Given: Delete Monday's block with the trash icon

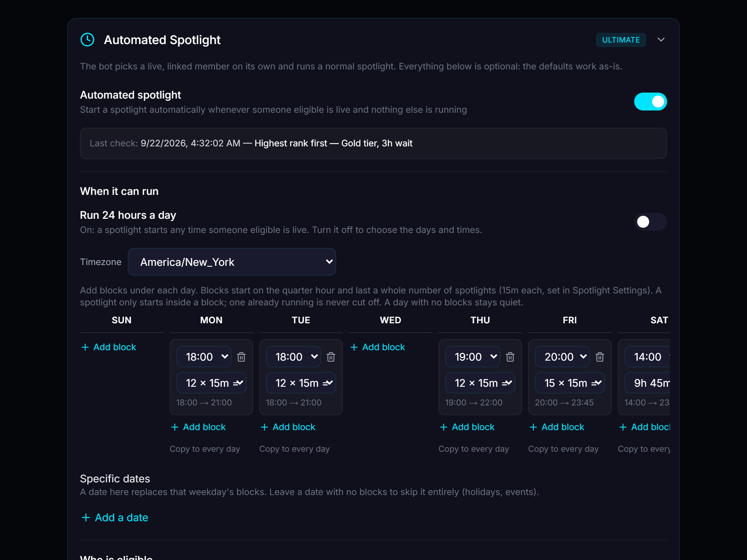Looking at the screenshot, I should tap(241, 357).
